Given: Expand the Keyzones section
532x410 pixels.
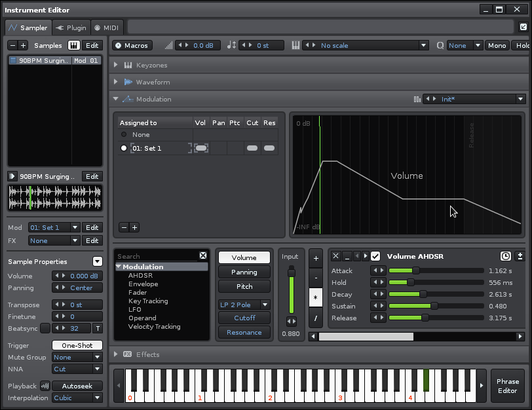Looking at the screenshot, I should [x=116, y=65].
